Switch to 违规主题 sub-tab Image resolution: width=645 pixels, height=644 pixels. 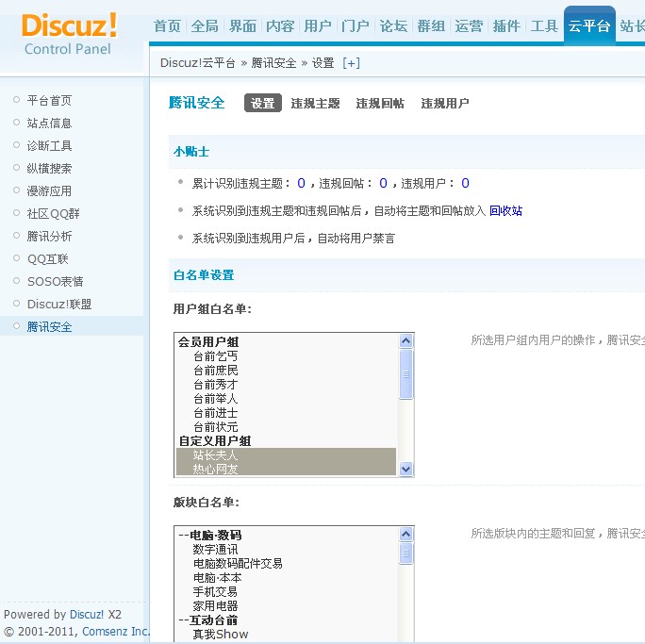(x=315, y=103)
